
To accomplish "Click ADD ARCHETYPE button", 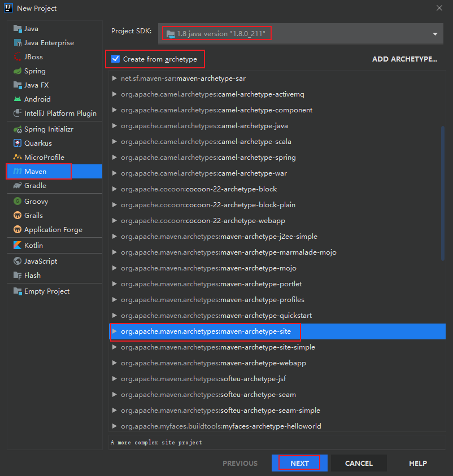I will pyautogui.click(x=404, y=59).
